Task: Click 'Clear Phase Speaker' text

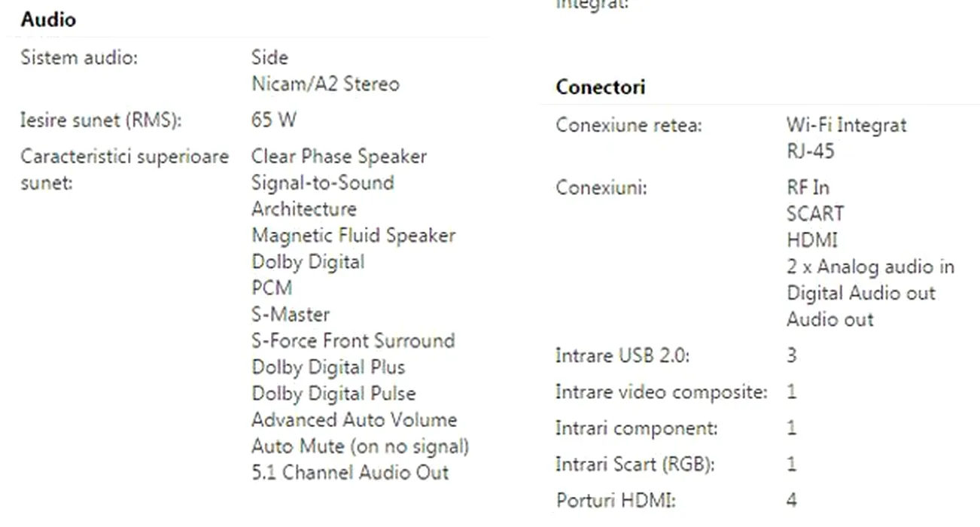Action: tap(339, 157)
